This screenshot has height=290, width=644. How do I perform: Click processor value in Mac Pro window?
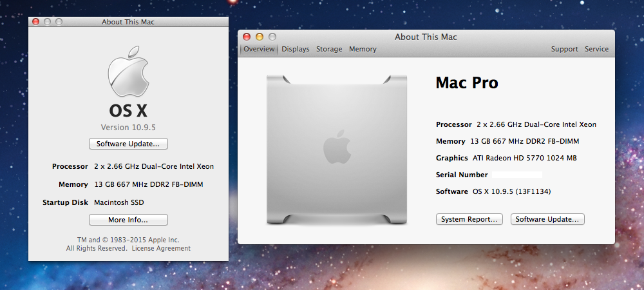[x=536, y=124]
